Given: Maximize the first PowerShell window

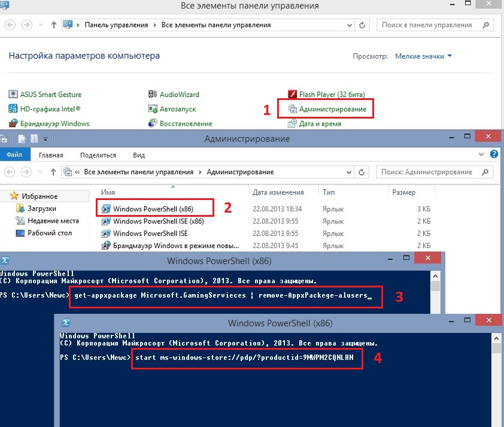Looking at the screenshot, I should click(x=406, y=258).
